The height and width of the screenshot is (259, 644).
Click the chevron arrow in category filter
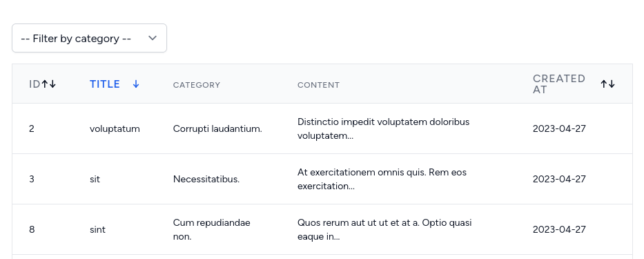click(x=153, y=38)
